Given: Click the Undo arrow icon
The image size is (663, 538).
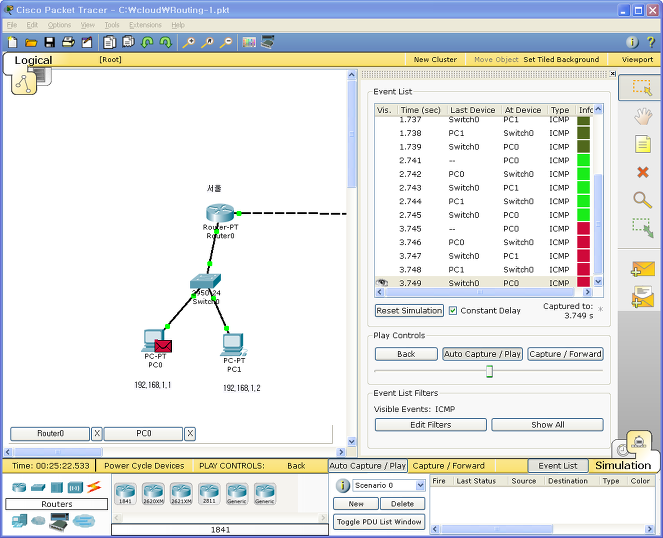Looking at the screenshot, I should tap(147, 42).
